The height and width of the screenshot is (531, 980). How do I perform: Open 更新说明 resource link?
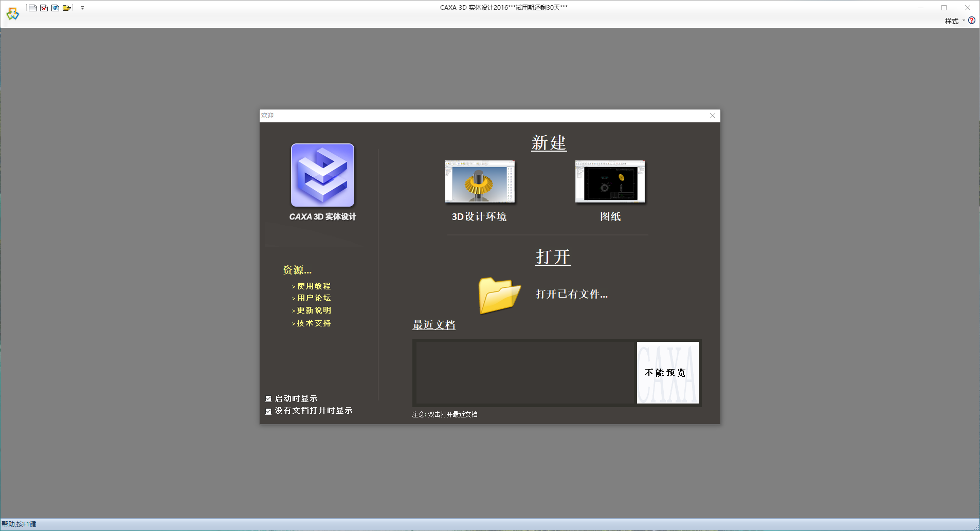pyautogui.click(x=314, y=310)
